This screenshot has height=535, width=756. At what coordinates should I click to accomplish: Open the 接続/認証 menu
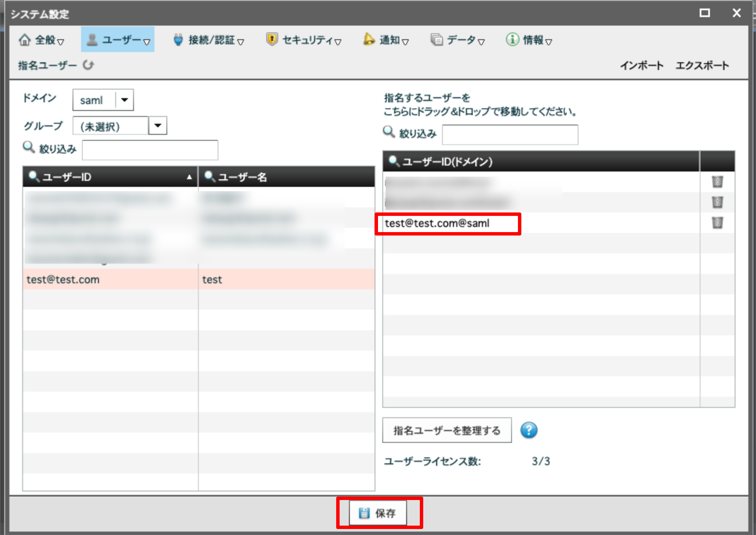[209, 40]
